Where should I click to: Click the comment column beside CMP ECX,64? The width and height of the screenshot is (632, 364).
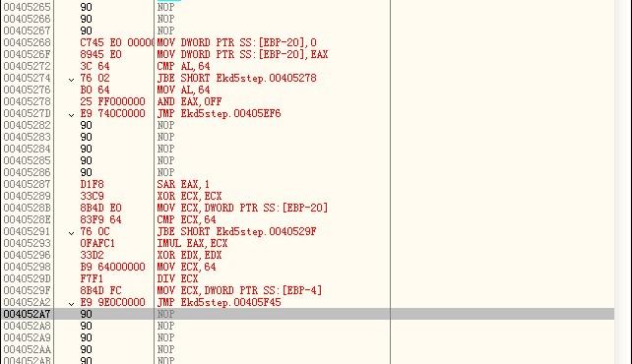coord(502,219)
